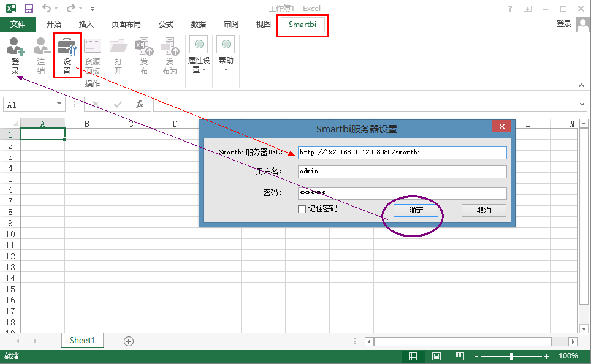Open the Redo history dropdown arrow
Image resolution: width=591 pixels, height=364 pixels.
pyautogui.click(x=81, y=9)
